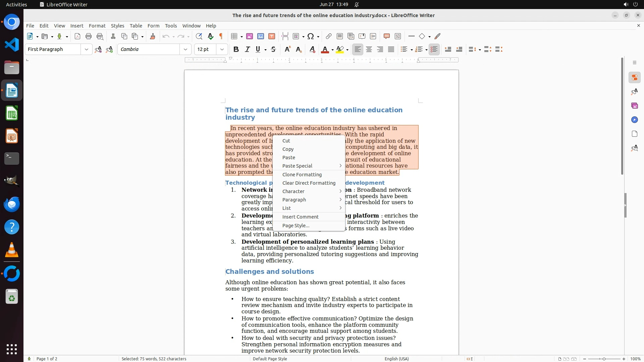This screenshot has width=644, height=362.
Task: Click the Insert Hyperlink icon
Action: tap(329, 37)
